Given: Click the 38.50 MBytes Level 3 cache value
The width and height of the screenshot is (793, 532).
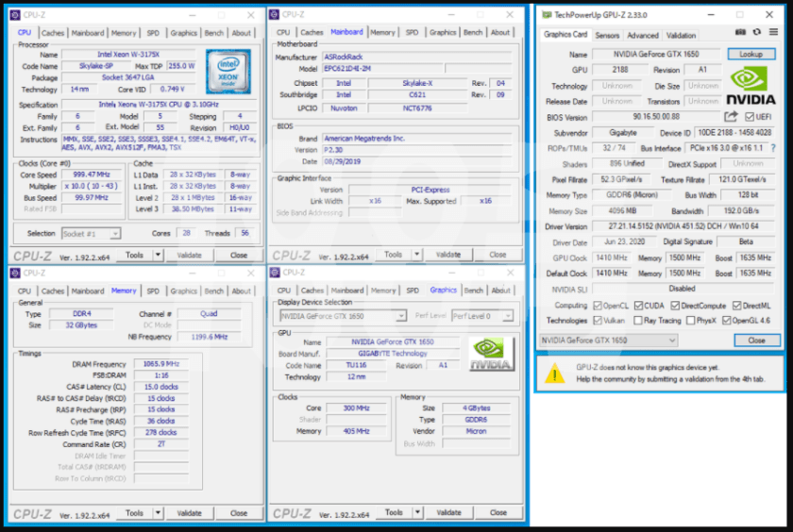Looking at the screenshot, I should pos(193,208).
